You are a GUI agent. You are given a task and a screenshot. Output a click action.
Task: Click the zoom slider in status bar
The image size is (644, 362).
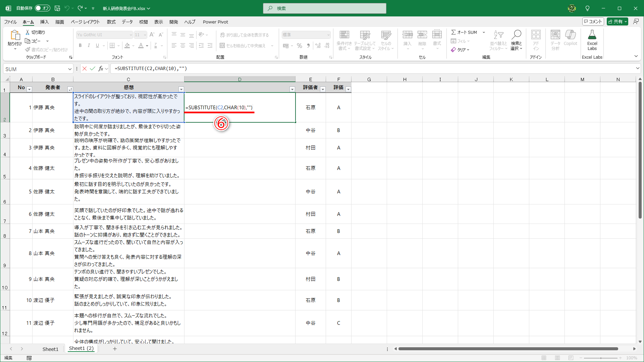tap(601, 358)
